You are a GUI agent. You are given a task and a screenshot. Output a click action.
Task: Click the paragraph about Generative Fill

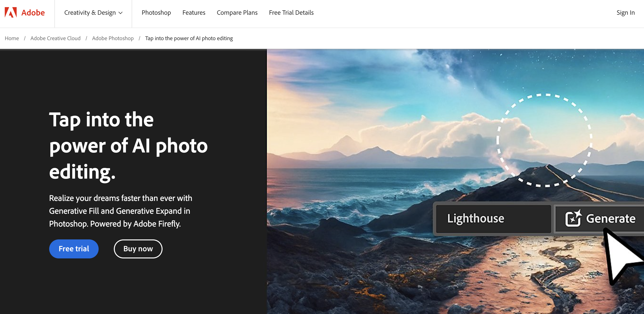tap(120, 211)
